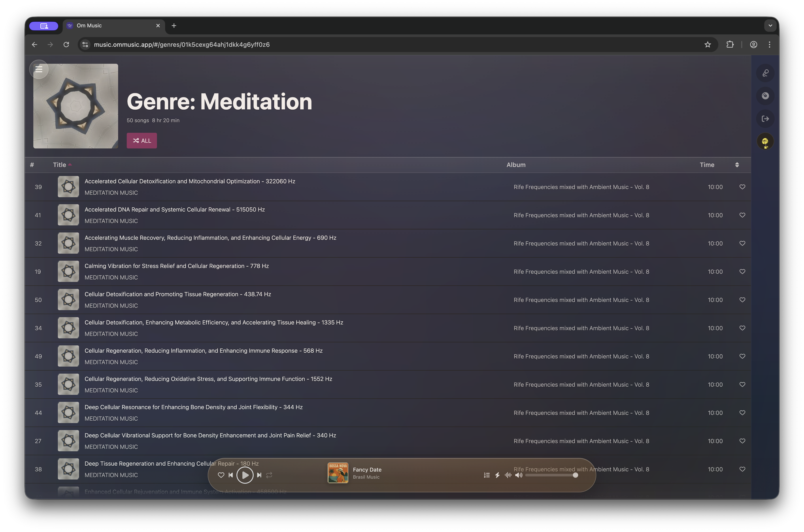Sort songs by the Title column header
Image resolution: width=804 pixels, height=532 pixels.
(59, 165)
